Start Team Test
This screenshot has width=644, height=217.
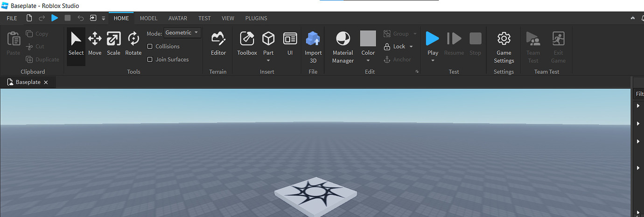pos(533,47)
